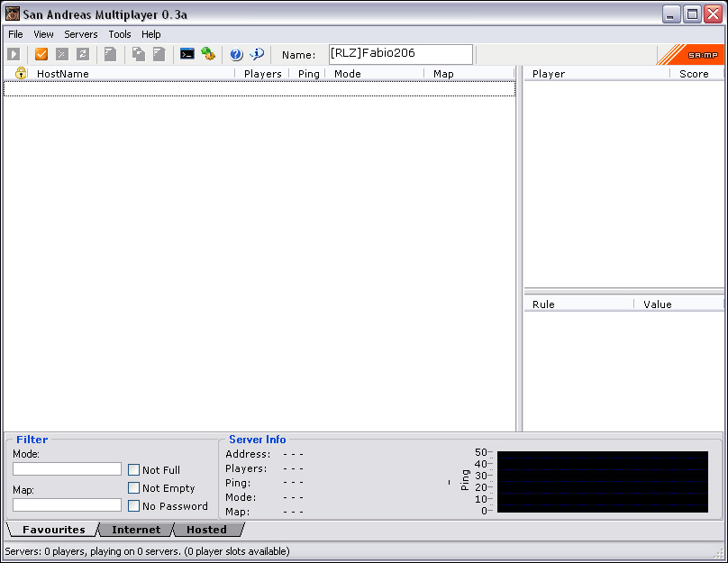Open the Servers menu

coord(81,34)
